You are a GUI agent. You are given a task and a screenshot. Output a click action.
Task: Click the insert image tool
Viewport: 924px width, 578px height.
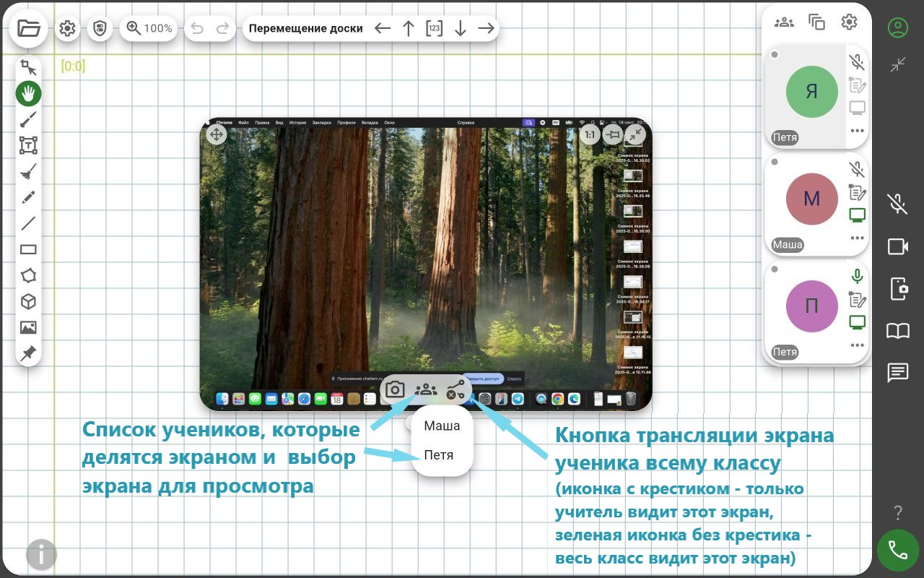click(28, 328)
